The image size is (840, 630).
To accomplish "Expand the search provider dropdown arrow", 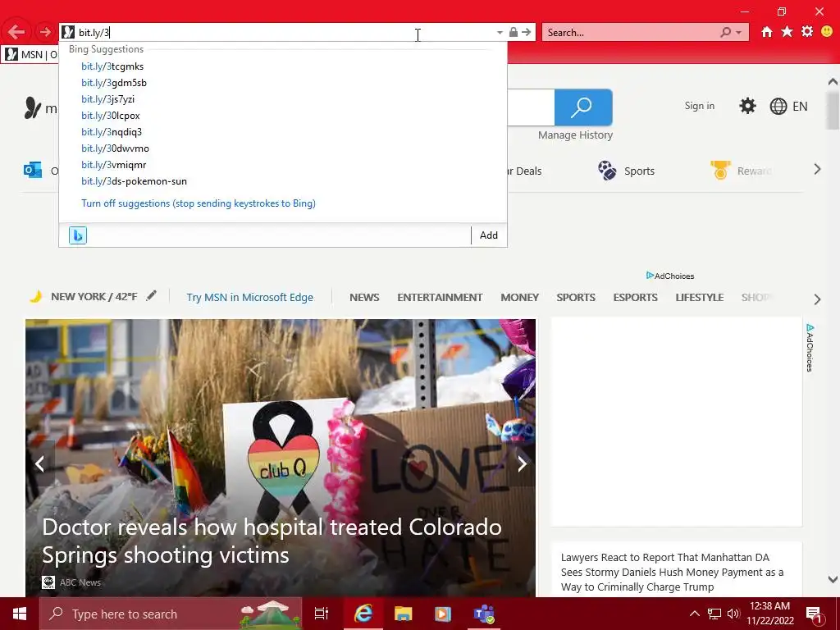I will click(739, 32).
